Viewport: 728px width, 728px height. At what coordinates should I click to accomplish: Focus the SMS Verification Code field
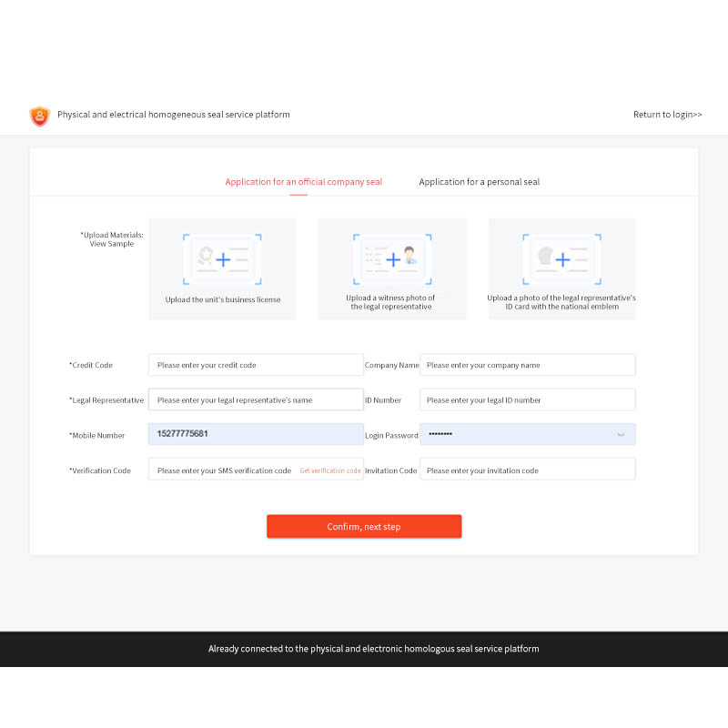tap(223, 470)
